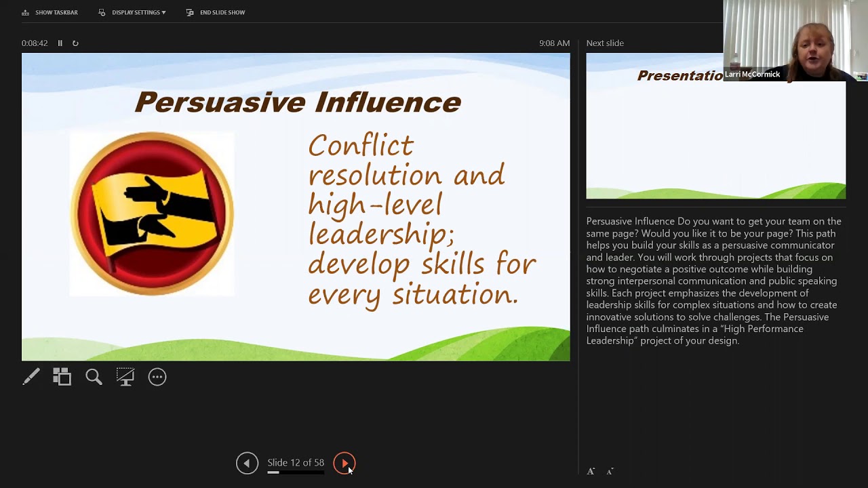
Task: Click Show Taskbar in presenter view
Action: 50,12
